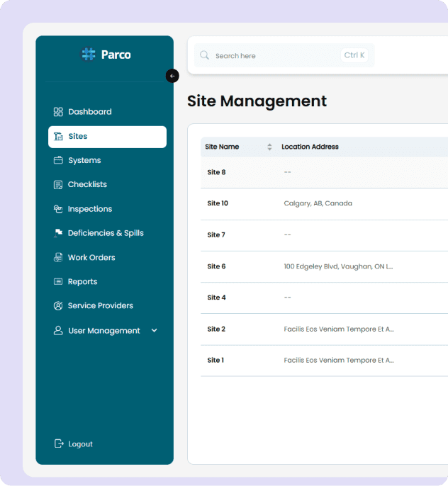Click Site Name column header
The height and width of the screenshot is (486, 448).
[222, 147]
